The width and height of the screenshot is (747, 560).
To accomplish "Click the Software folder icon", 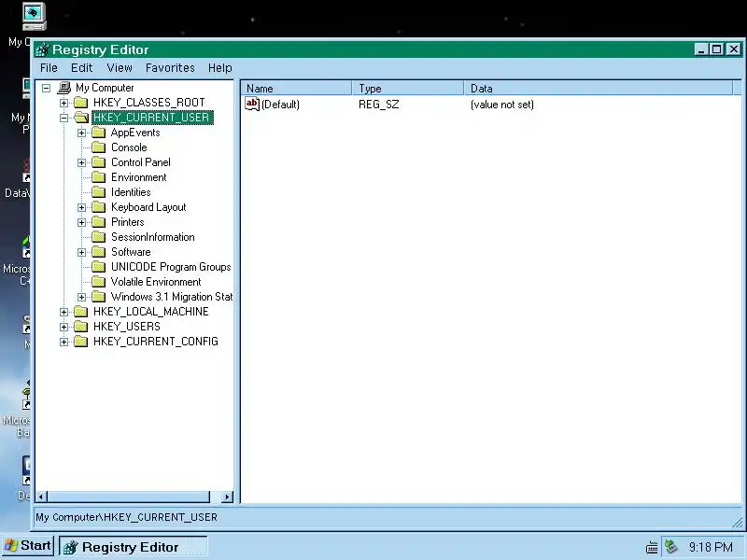I will pyautogui.click(x=99, y=252).
